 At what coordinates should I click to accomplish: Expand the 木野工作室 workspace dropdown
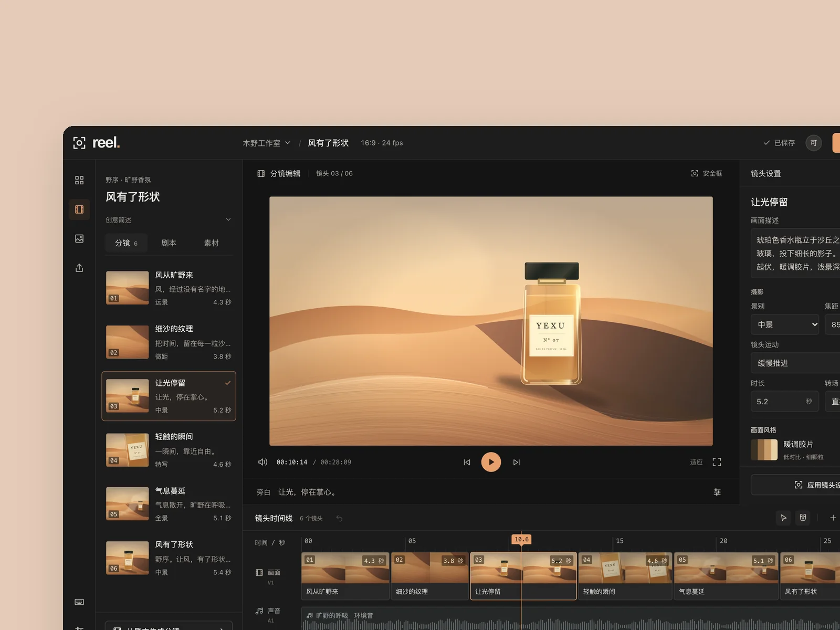click(266, 143)
